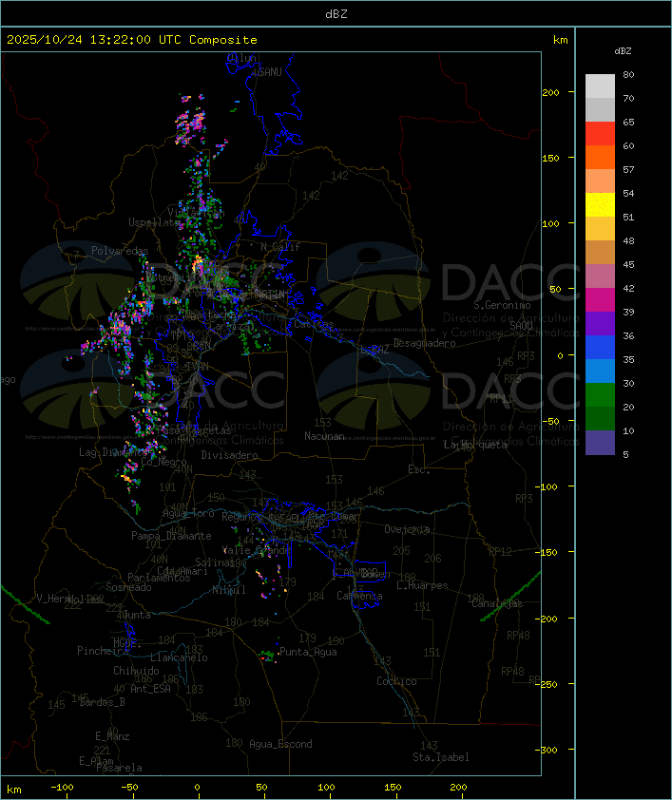This screenshot has height=800, width=672.
Task: Click the 'dBZ' label above the color scale
Action: click(623, 51)
